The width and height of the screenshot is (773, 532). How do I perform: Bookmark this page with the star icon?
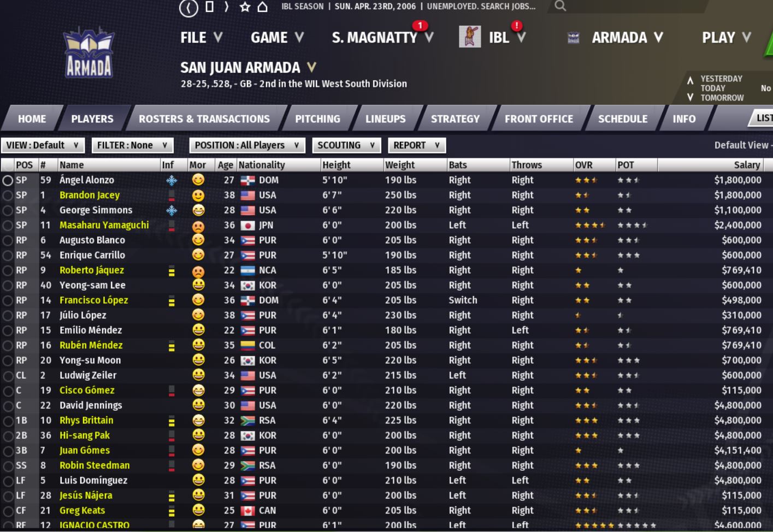coord(245,7)
